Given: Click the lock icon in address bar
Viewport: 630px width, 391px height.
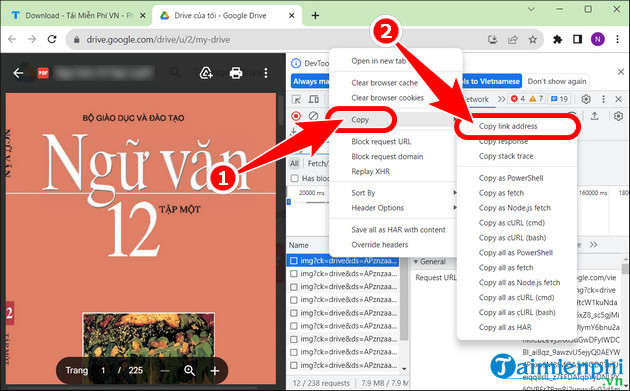Looking at the screenshot, I should [x=77, y=39].
